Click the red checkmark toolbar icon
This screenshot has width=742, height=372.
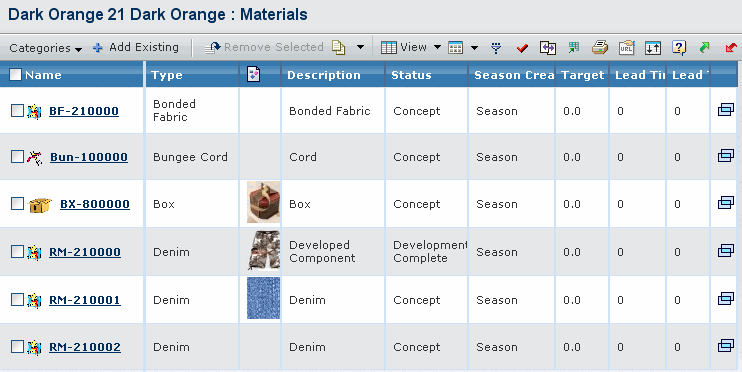522,47
